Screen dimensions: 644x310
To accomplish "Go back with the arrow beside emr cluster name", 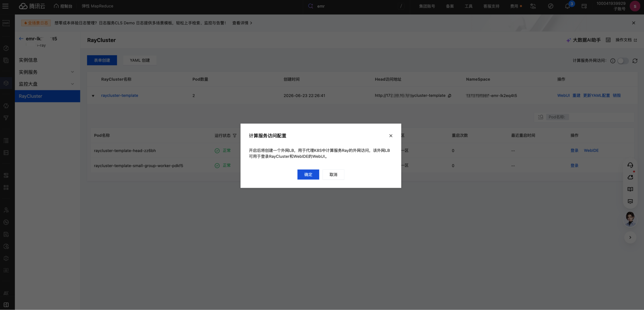I will coord(21,38).
